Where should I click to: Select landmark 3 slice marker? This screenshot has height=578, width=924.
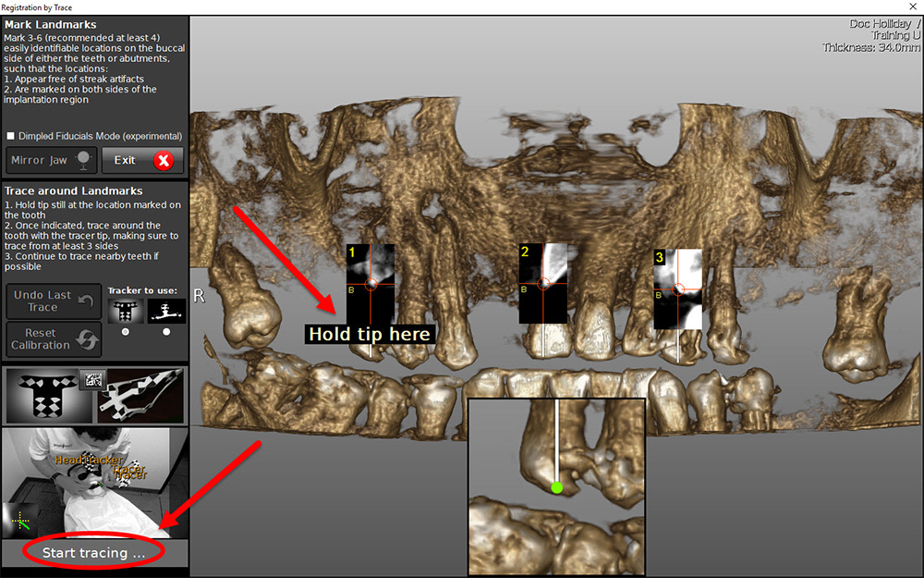point(677,289)
